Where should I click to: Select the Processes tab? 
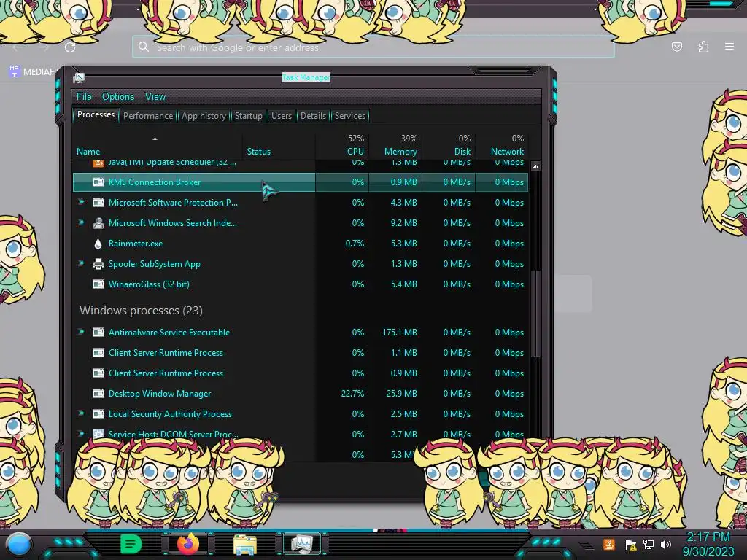click(96, 114)
